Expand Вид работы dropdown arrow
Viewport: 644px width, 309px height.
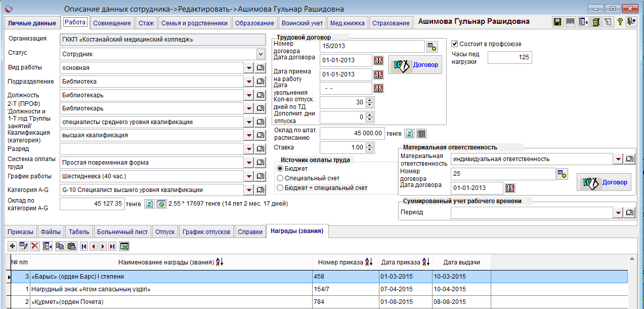pyautogui.click(x=248, y=67)
